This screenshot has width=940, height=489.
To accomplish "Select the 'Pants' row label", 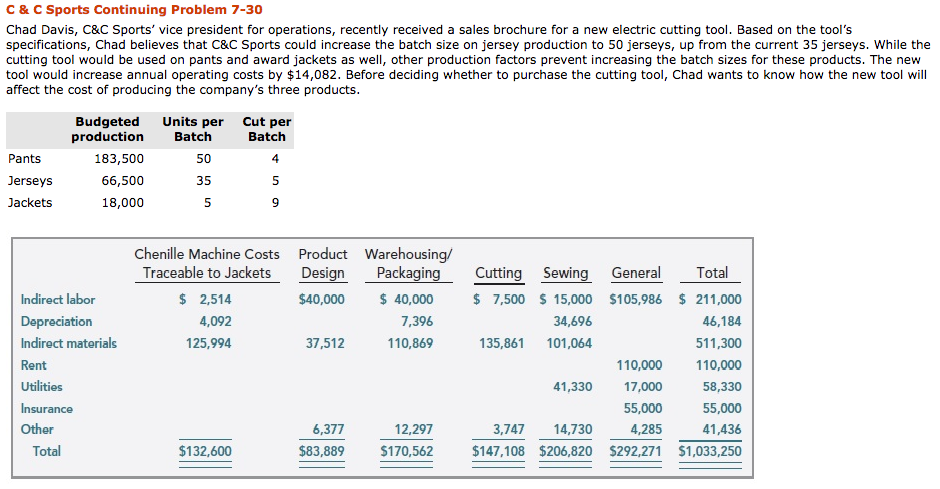I will click(x=25, y=159).
